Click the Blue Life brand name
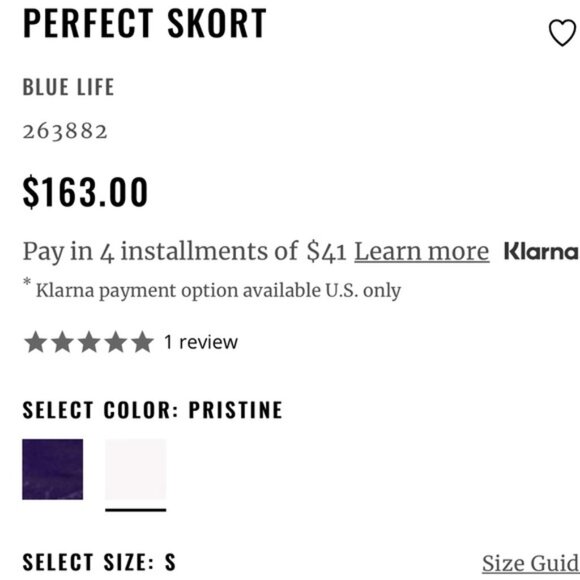Viewport: 580px width, 580px height. pos(68,87)
